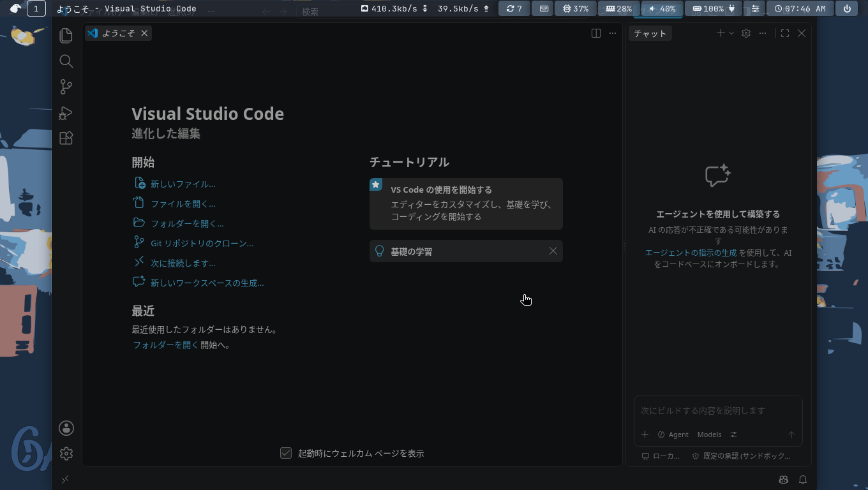
Task: Open the chat tools configuration icon
Action: (733, 434)
